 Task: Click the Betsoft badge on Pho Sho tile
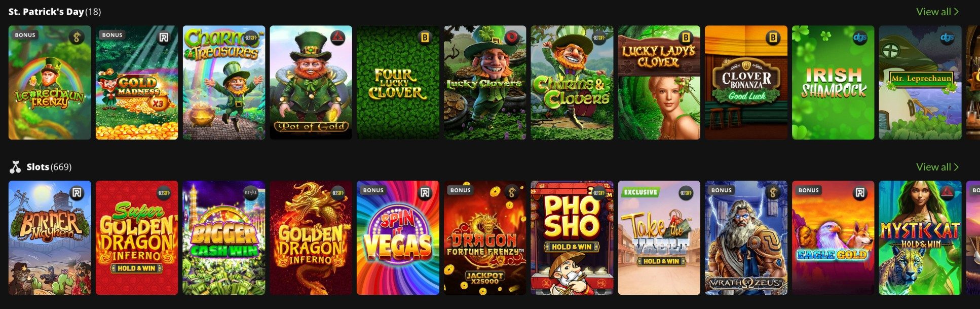[x=598, y=193]
